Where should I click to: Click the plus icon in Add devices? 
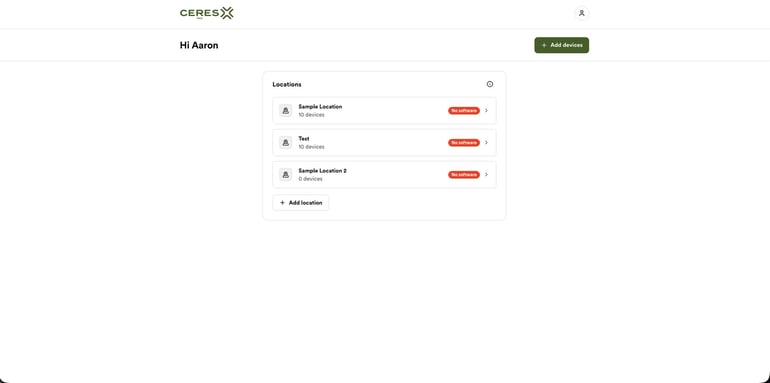click(544, 45)
